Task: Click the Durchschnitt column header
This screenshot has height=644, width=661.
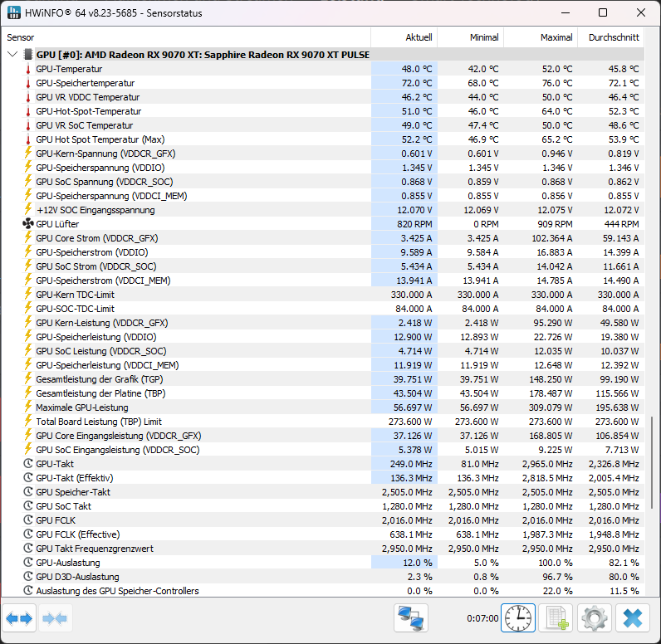Action: (x=611, y=37)
